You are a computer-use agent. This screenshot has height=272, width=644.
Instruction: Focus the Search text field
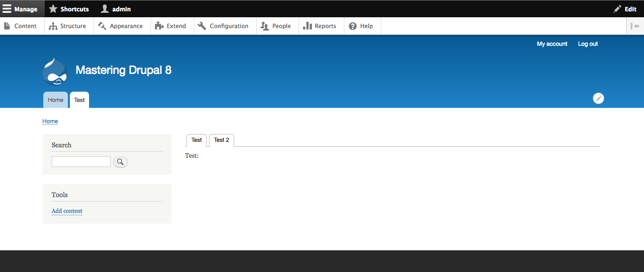81,162
